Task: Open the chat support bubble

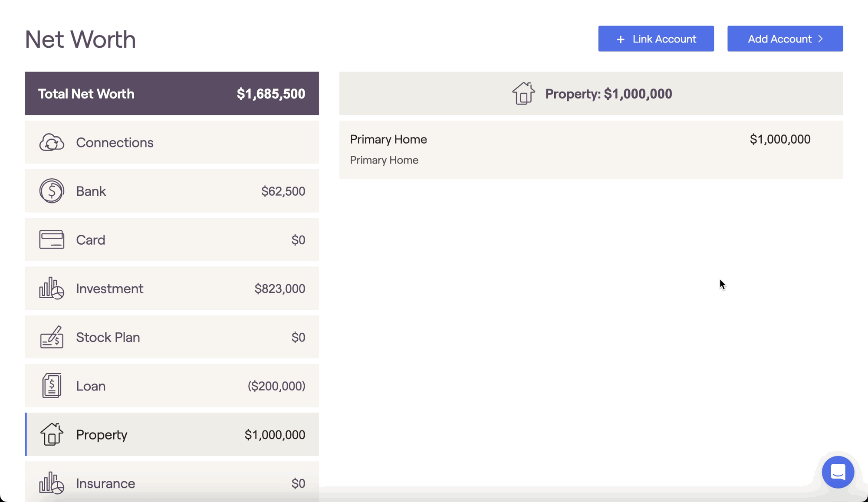Action: [x=838, y=472]
